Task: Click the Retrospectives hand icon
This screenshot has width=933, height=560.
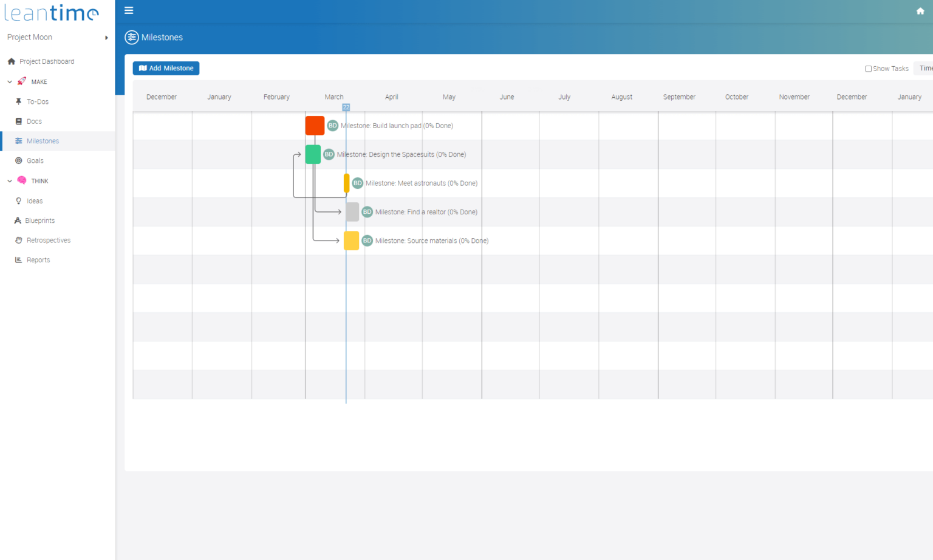Action: (18, 240)
